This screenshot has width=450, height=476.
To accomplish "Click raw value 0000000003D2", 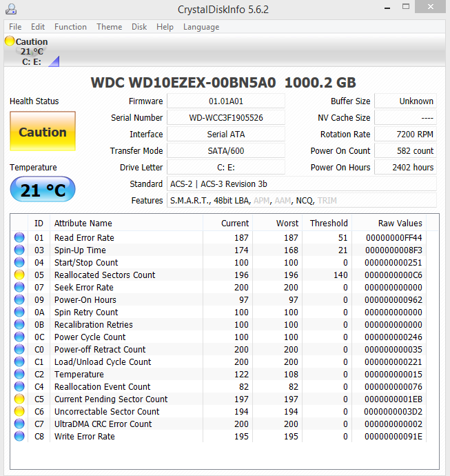I will click(x=393, y=411).
